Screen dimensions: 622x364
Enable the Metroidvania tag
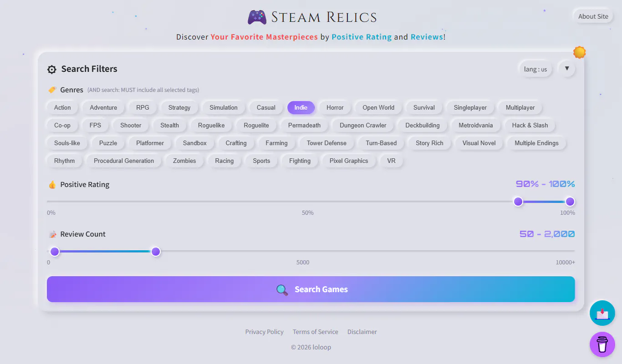point(476,126)
